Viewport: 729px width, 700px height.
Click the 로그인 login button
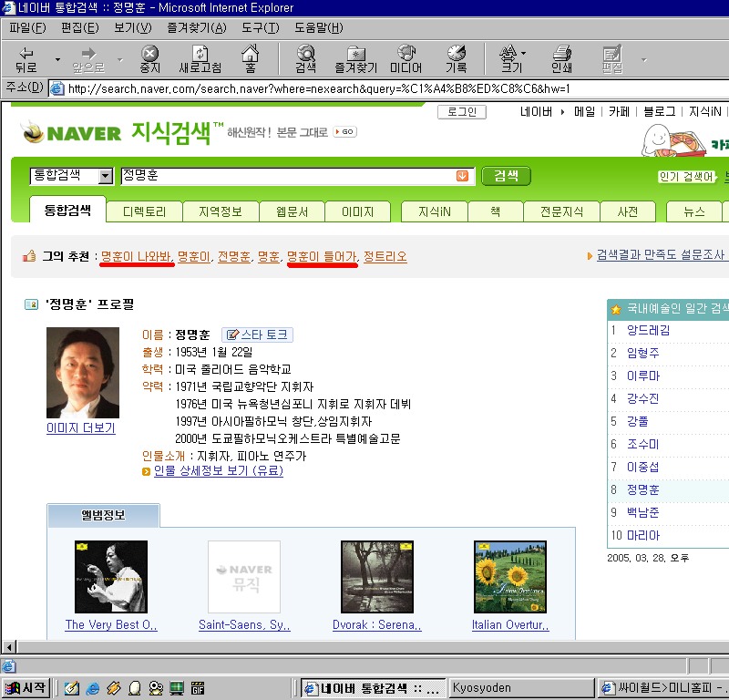pyautogui.click(x=462, y=111)
